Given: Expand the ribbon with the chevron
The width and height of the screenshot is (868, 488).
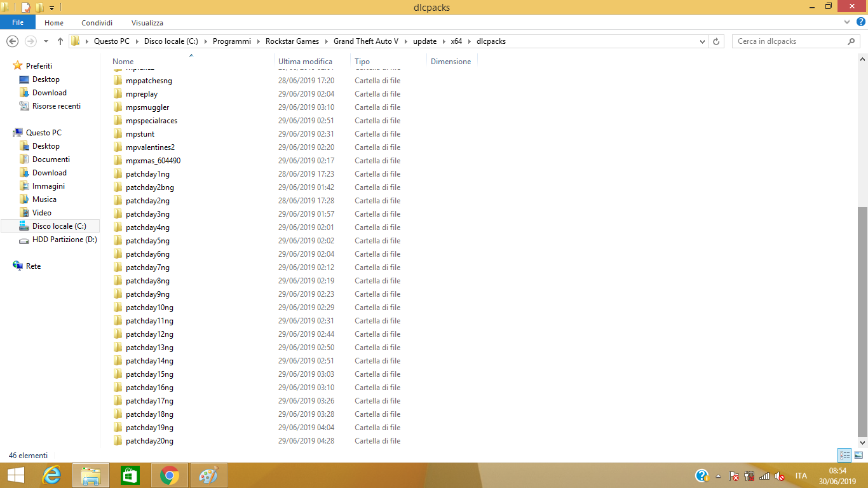Looking at the screenshot, I should [847, 22].
